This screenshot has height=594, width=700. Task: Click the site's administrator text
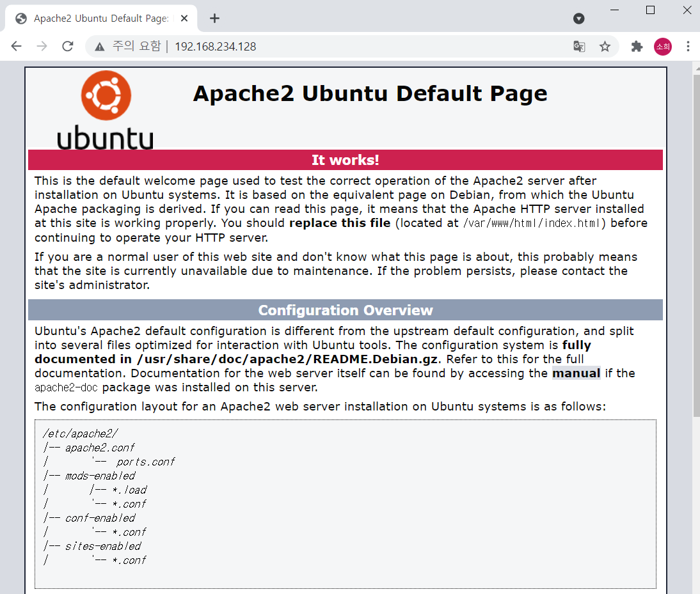pyautogui.click(x=91, y=285)
